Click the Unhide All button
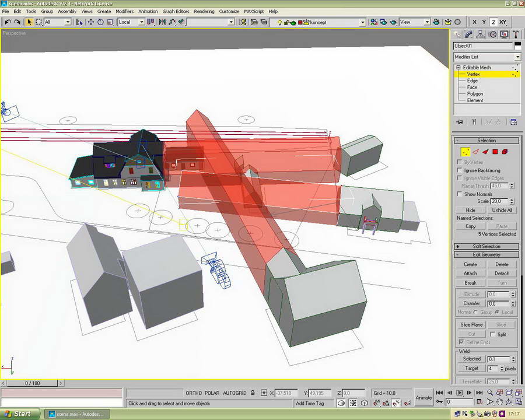Screen dimensions: 525x420 pyautogui.click(x=502, y=210)
